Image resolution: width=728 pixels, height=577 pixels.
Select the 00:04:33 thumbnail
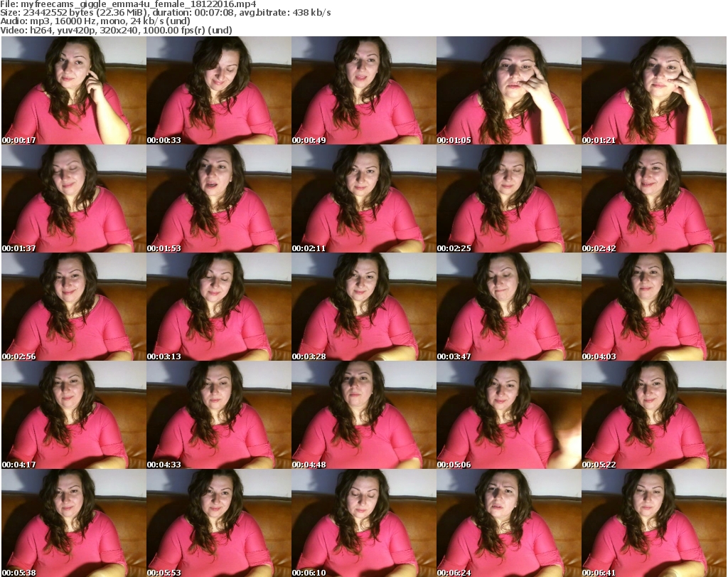pos(218,415)
